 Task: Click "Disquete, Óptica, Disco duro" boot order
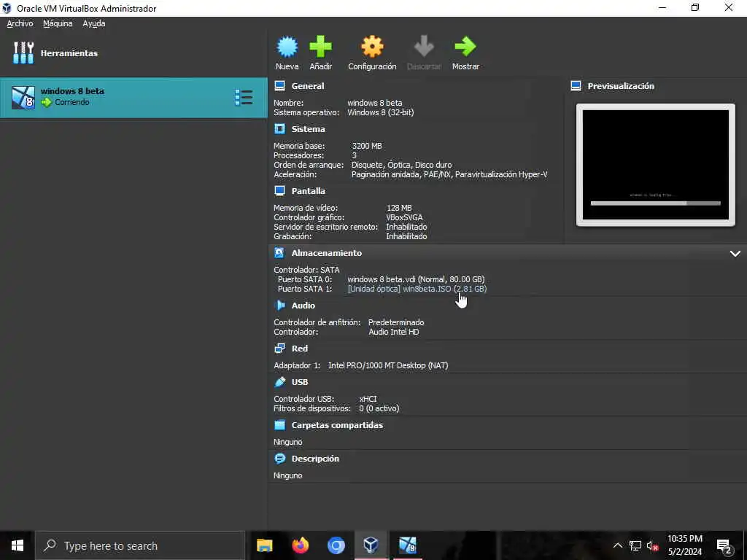(x=402, y=165)
